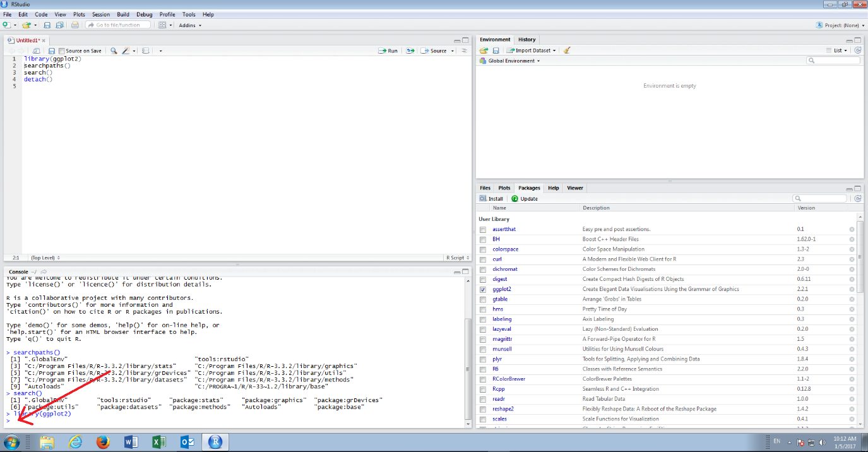Check the colorspace package checkbox
868x452 pixels.
coord(483,249)
